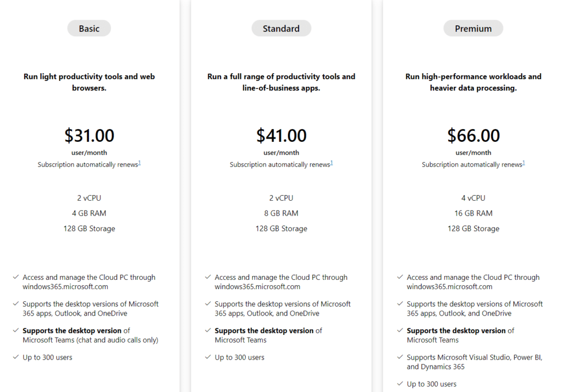Viewport: 563px width, 392px height.
Task: Click the Premium 16 GB RAM spec
Action: tap(473, 213)
